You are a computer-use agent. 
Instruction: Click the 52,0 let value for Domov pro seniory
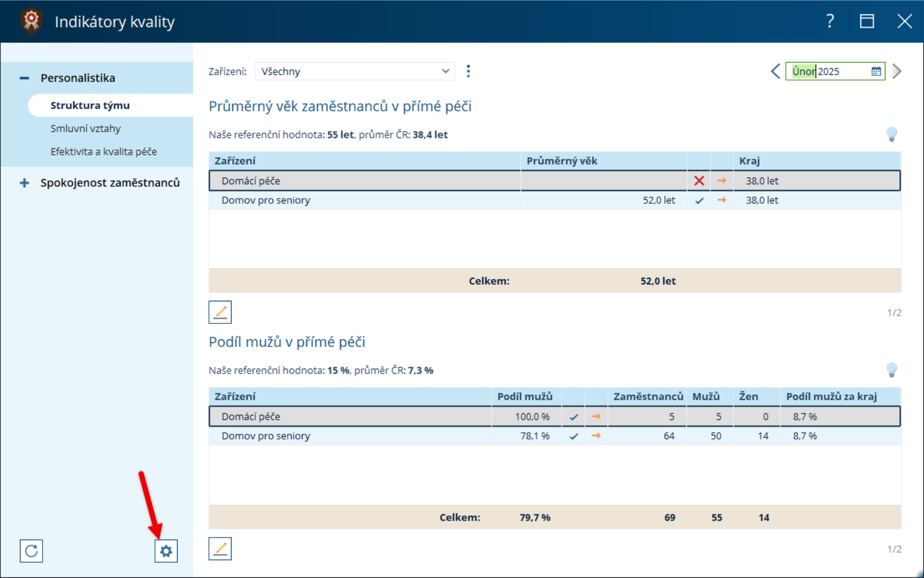pyautogui.click(x=659, y=200)
